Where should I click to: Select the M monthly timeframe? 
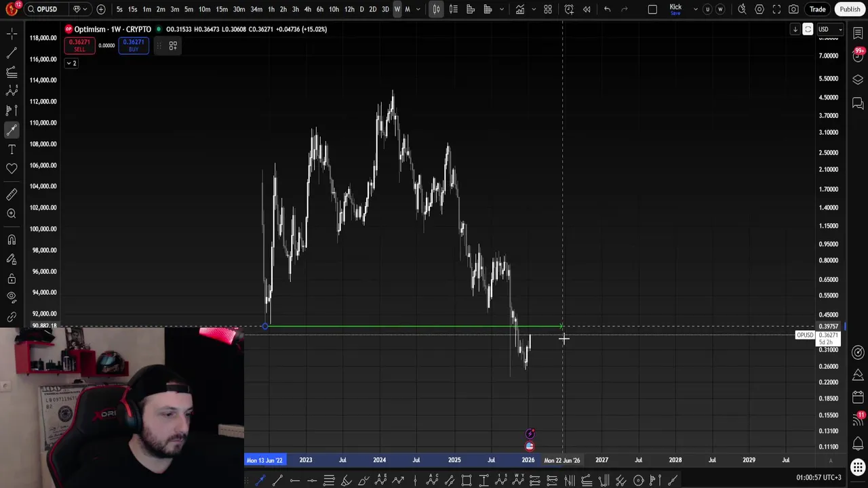408,9
